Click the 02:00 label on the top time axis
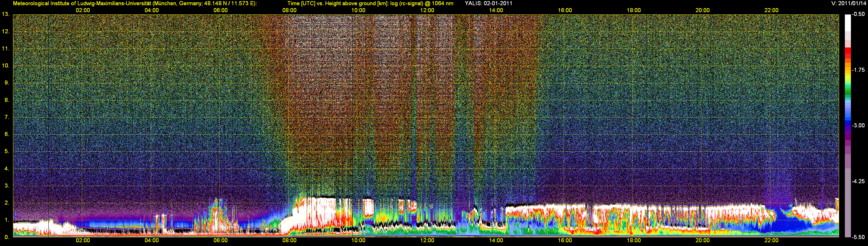Image resolution: width=868 pixels, height=246 pixels. [x=83, y=10]
